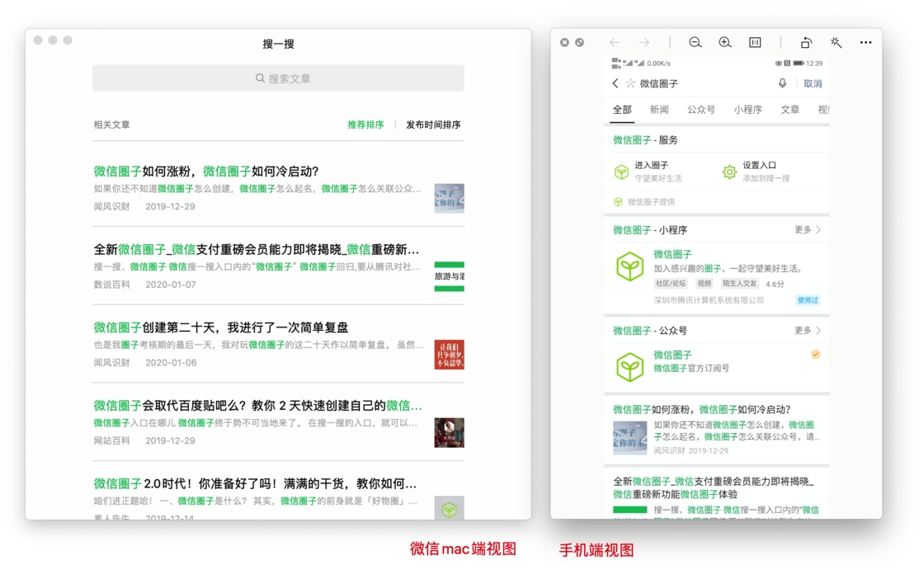Tap the 社区/论坛 tag
924x574 pixels.
pos(671,284)
